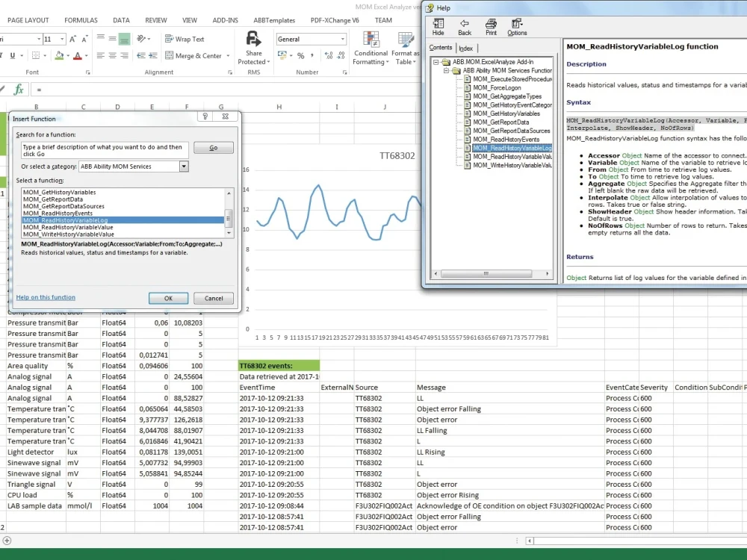
Task: Open the FORMULAS ribbon tab
Action: pos(81,20)
